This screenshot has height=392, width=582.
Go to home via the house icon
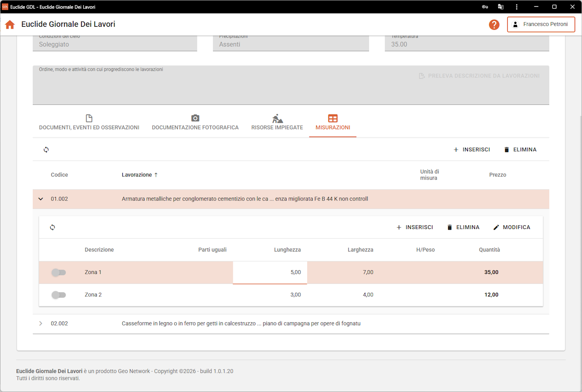[10, 24]
